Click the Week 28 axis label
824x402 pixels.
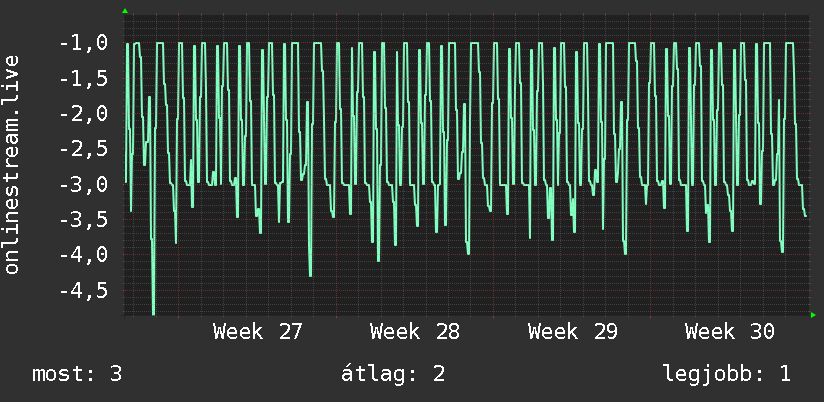[x=415, y=332]
